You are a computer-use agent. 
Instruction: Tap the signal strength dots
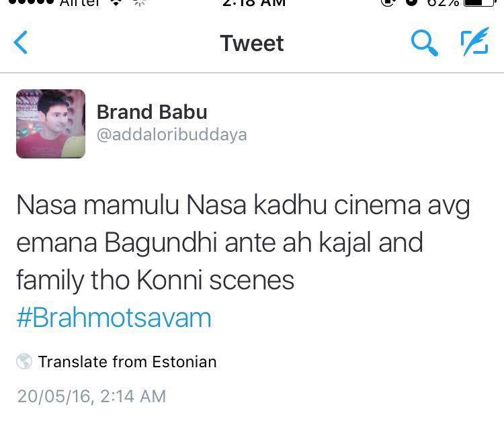31,2
